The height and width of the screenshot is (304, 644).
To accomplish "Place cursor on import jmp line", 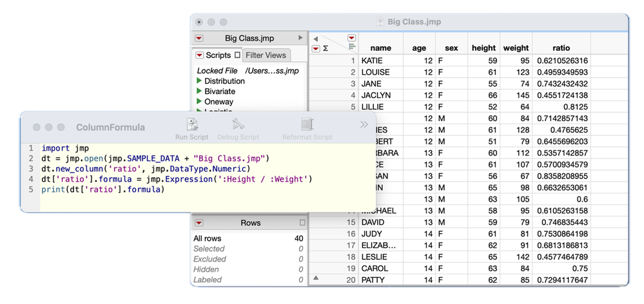I will pos(65,148).
